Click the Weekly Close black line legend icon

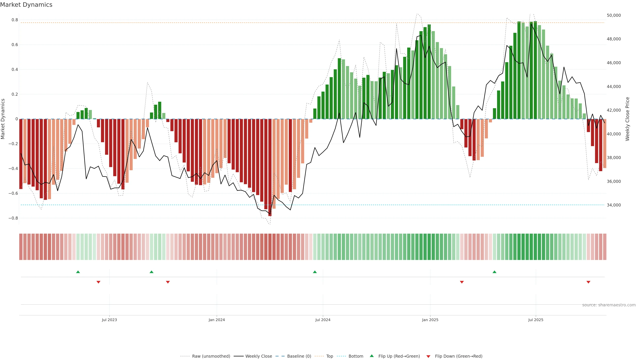tap(238, 356)
